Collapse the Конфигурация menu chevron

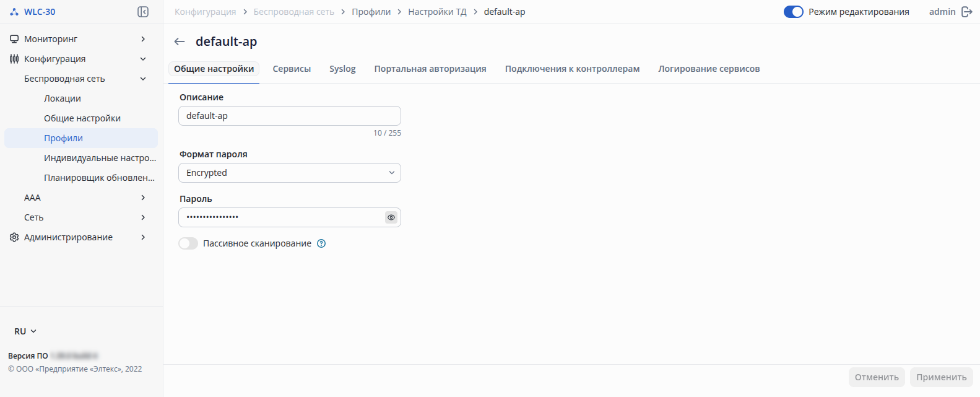pos(143,59)
